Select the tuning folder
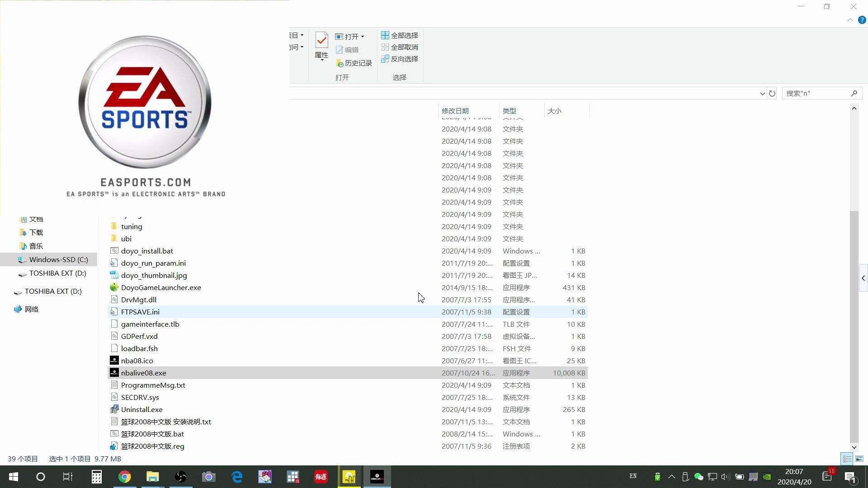This screenshot has height=488, width=868. coord(349,226)
